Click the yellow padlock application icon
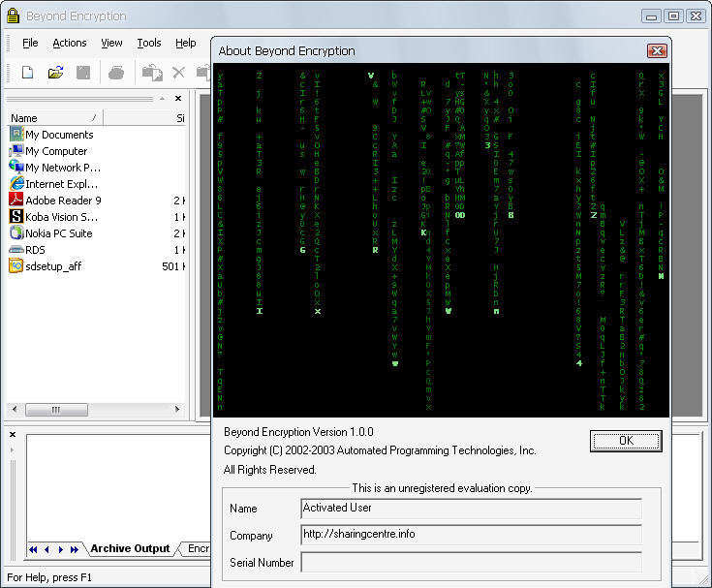The height and width of the screenshot is (588, 712). [14, 15]
